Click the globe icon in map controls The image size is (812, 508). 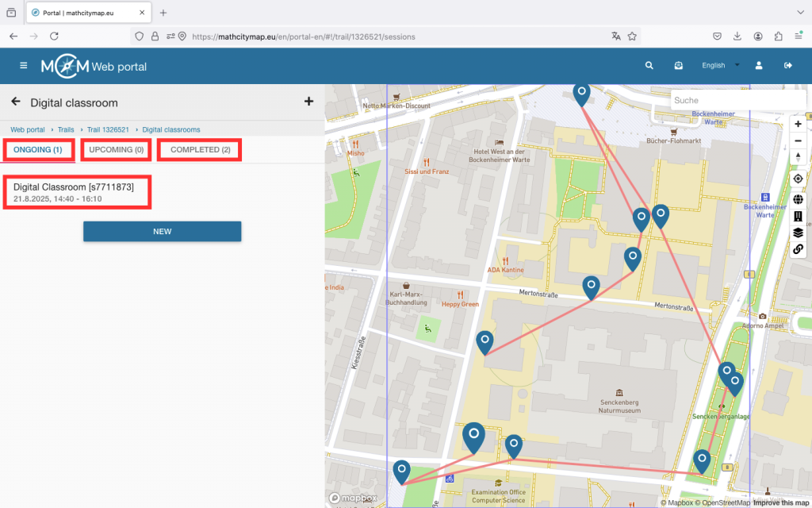tap(798, 199)
